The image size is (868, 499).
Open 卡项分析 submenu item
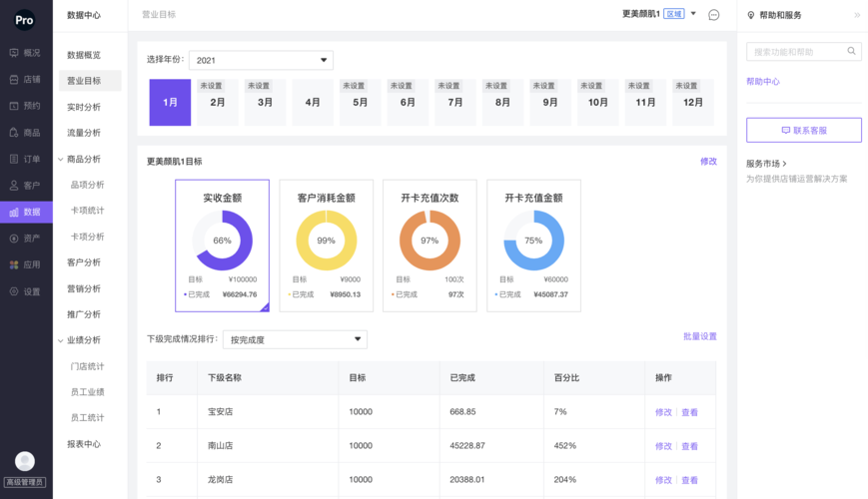(x=87, y=237)
